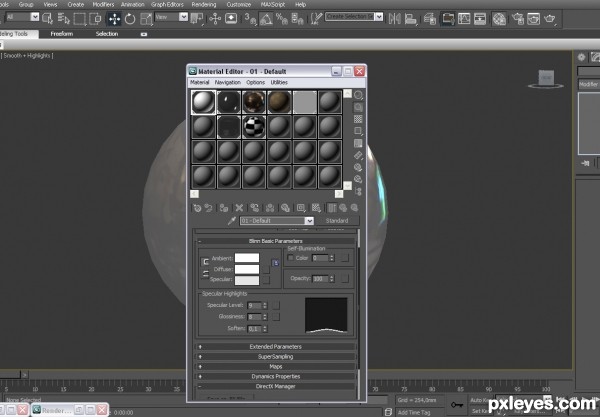Open the 01 - Default material name dropdown
Viewport: 600px width, 417px height.
pyautogui.click(x=309, y=221)
